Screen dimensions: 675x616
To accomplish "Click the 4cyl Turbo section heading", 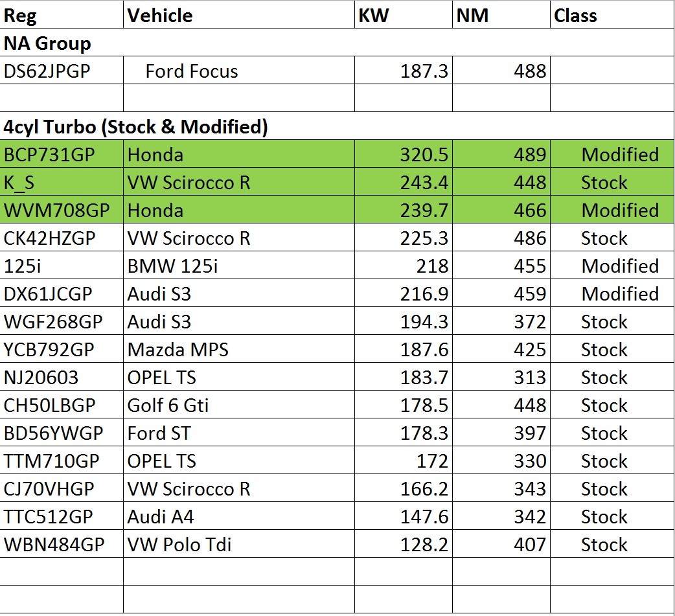I will point(136,127).
